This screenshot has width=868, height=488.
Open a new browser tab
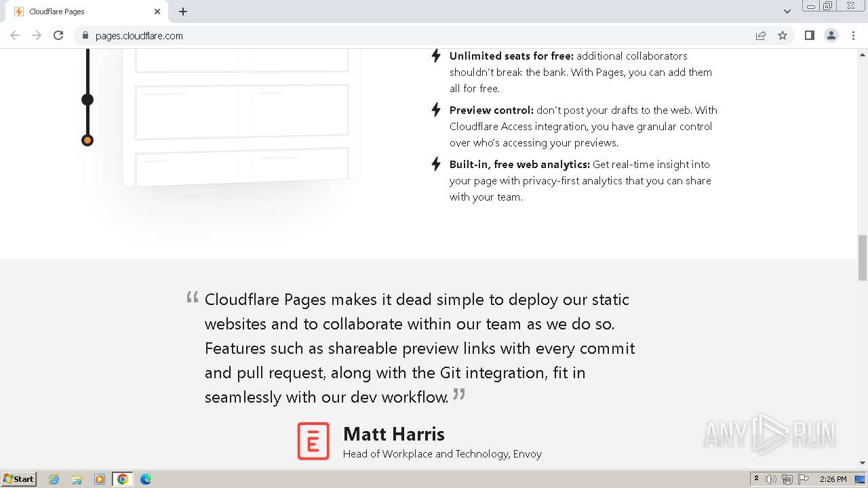[183, 12]
